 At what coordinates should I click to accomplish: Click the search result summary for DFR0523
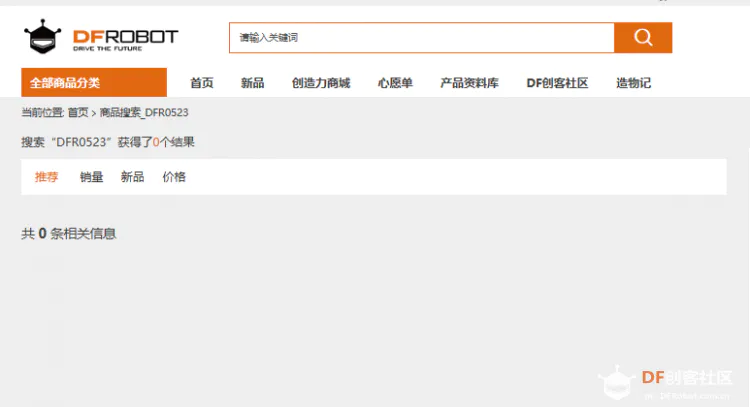[x=108, y=142]
